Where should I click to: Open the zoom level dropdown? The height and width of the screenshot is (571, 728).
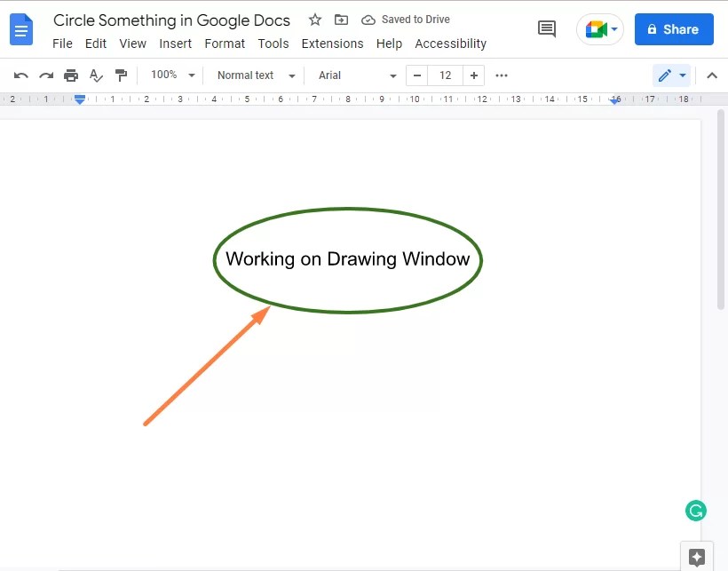click(171, 75)
